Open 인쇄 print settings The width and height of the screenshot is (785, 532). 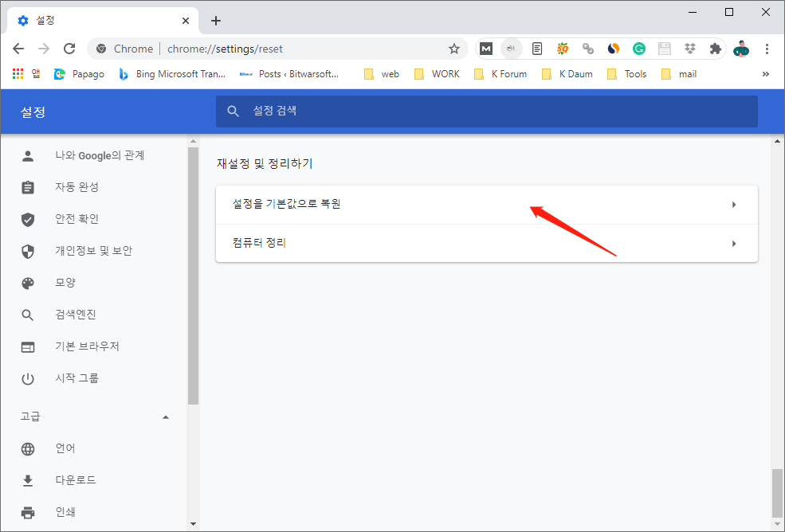[x=93, y=512]
